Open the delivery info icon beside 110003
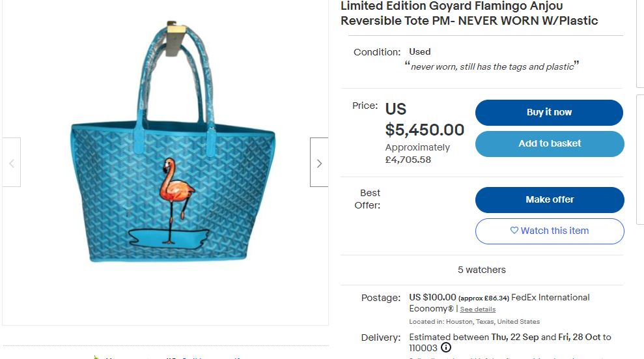 (x=446, y=347)
